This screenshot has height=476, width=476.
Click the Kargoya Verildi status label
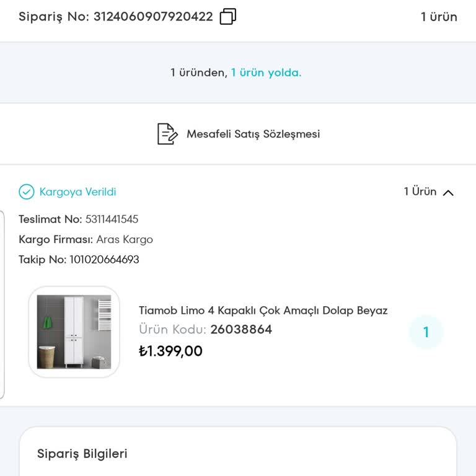click(x=77, y=192)
